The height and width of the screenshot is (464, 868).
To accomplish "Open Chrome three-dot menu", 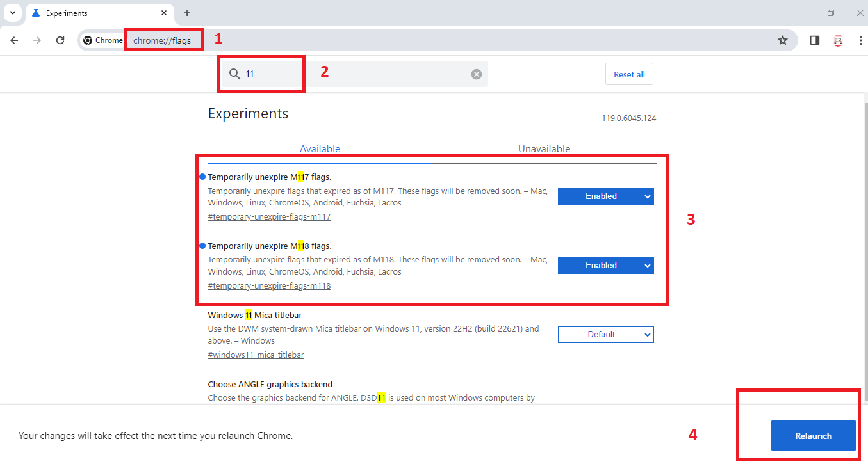I will point(860,40).
